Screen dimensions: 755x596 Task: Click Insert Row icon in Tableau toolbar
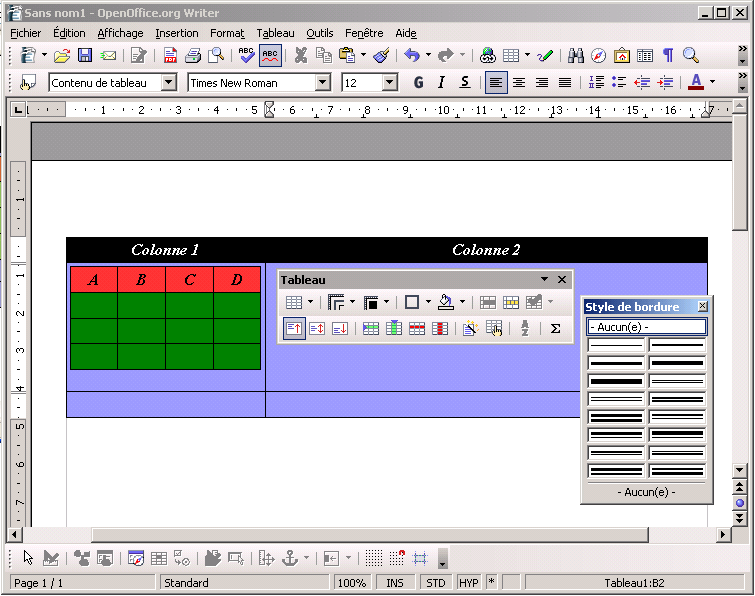(x=371, y=329)
